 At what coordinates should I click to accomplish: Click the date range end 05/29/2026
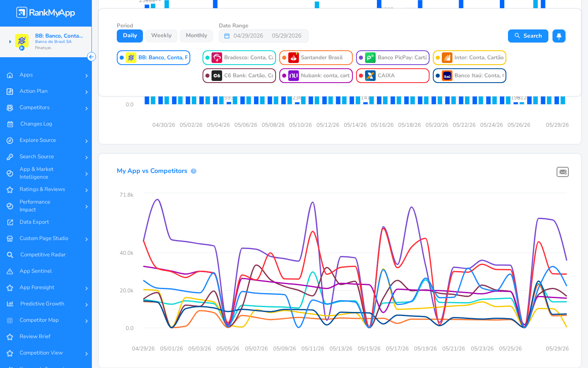[x=287, y=36]
